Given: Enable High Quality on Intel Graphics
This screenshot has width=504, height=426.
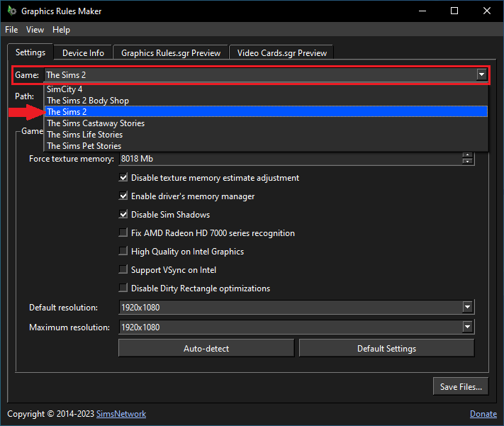Looking at the screenshot, I should pos(123,252).
